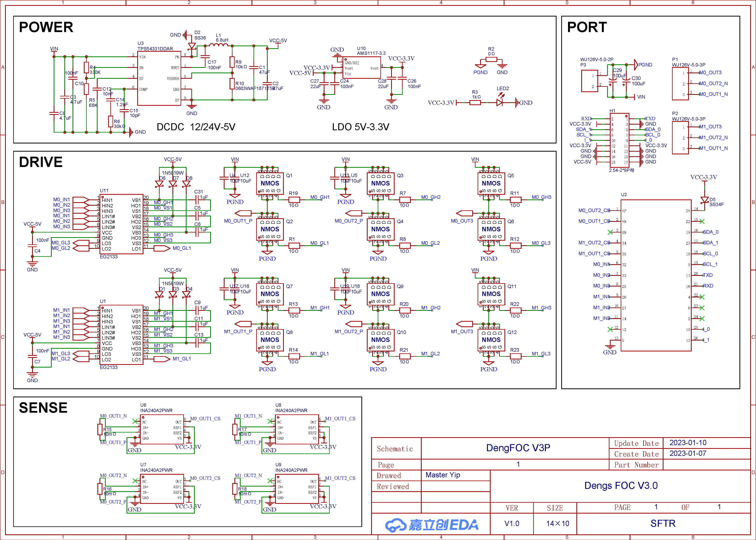The image size is (756, 540).
Task: Click the M0_OUT1_P output port flag
Action: tap(243, 213)
